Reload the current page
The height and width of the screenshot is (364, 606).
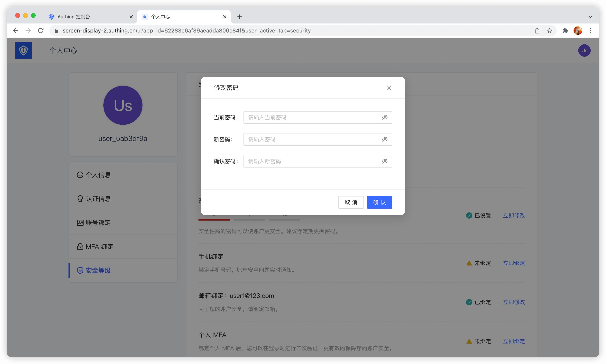(x=41, y=30)
